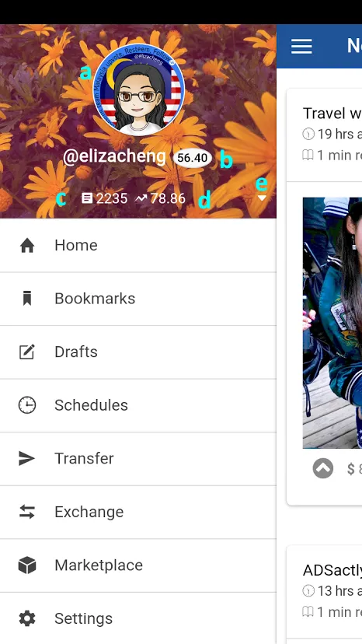Open the Marketplace cube icon
This screenshot has width=362, height=644.
tap(27, 565)
